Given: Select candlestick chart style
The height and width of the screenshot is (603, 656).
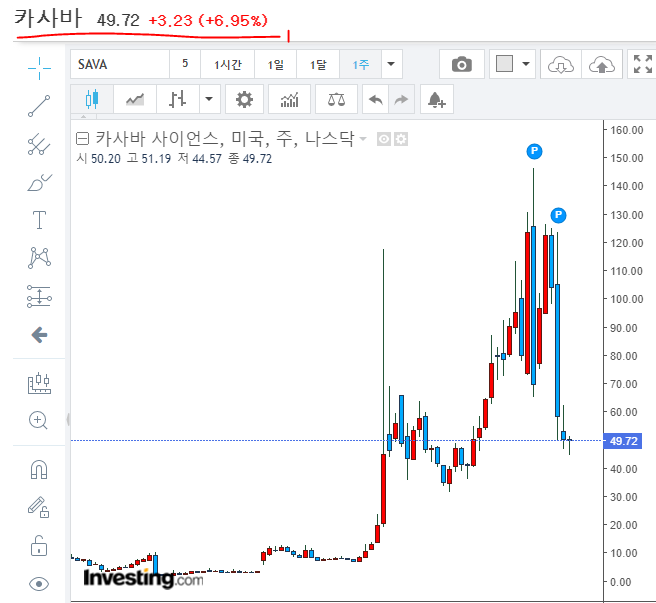Looking at the screenshot, I should 92,99.
